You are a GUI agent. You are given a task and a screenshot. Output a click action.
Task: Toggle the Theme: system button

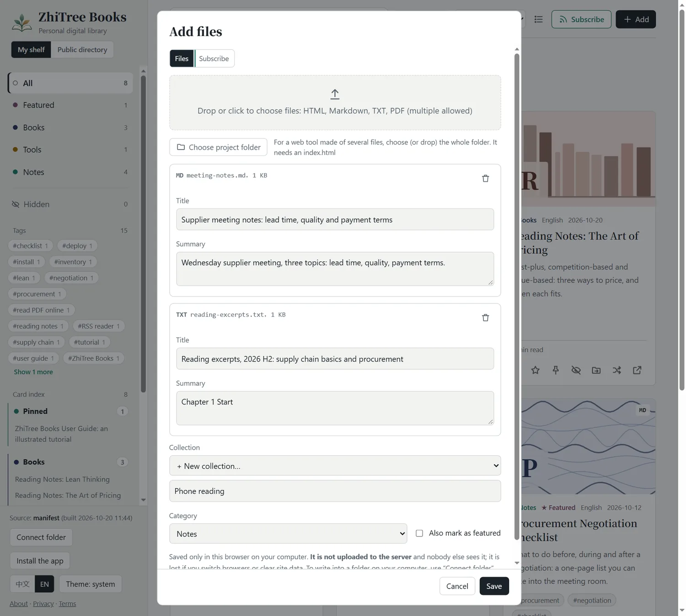click(91, 584)
